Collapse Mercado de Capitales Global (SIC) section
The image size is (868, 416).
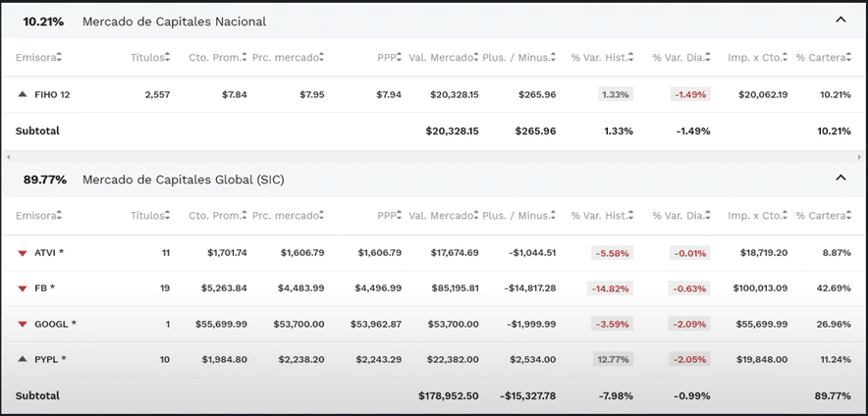[841, 179]
